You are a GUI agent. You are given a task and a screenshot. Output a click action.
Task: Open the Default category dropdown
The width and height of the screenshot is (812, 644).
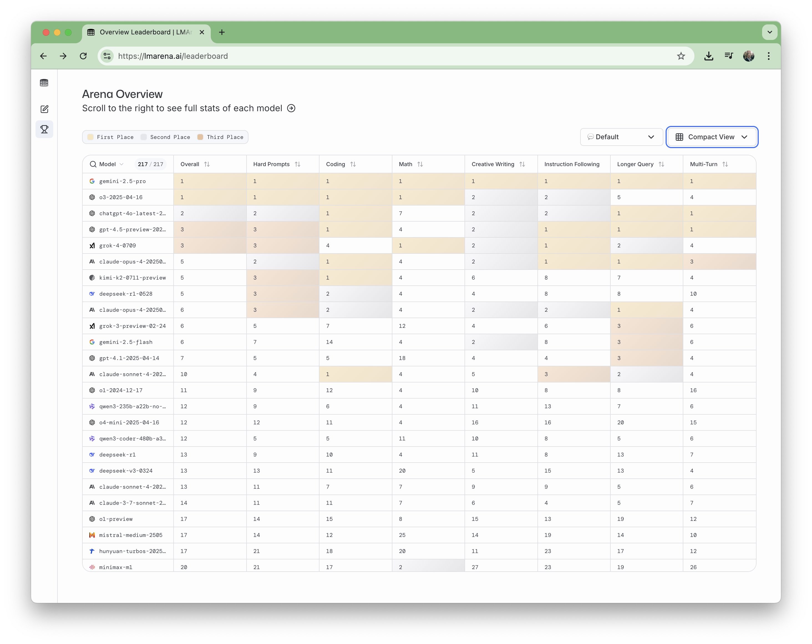coord(621,137)
